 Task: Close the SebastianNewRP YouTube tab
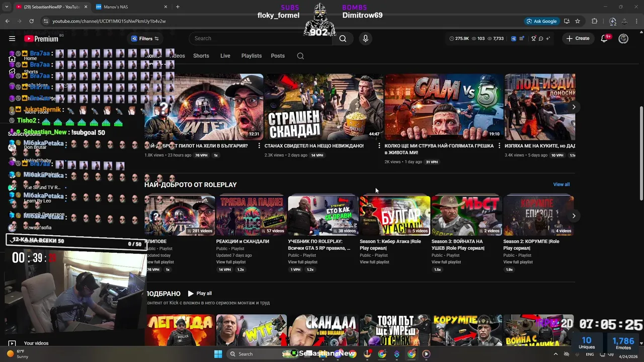[86, 7]
